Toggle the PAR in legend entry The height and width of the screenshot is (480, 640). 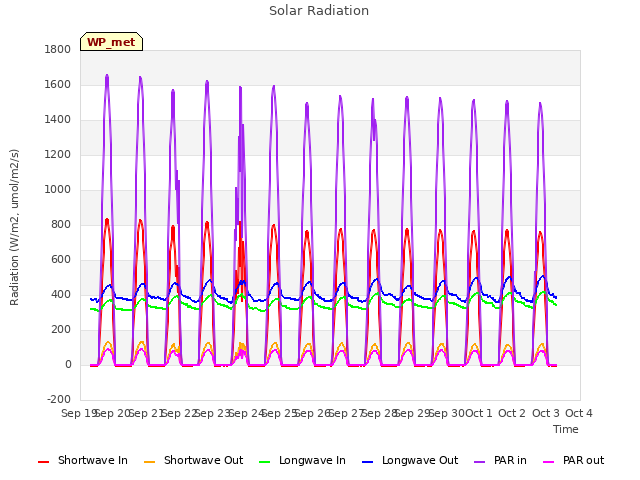click(500, 460)
